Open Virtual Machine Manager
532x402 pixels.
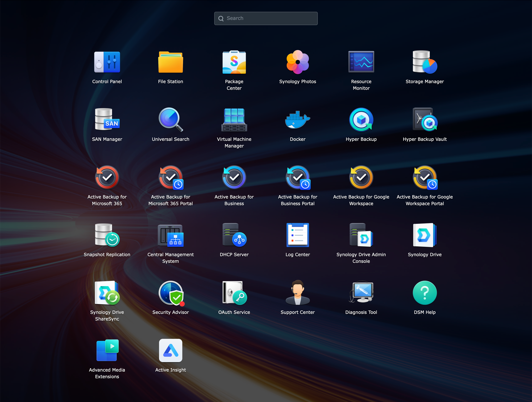(x=234, y=120)
